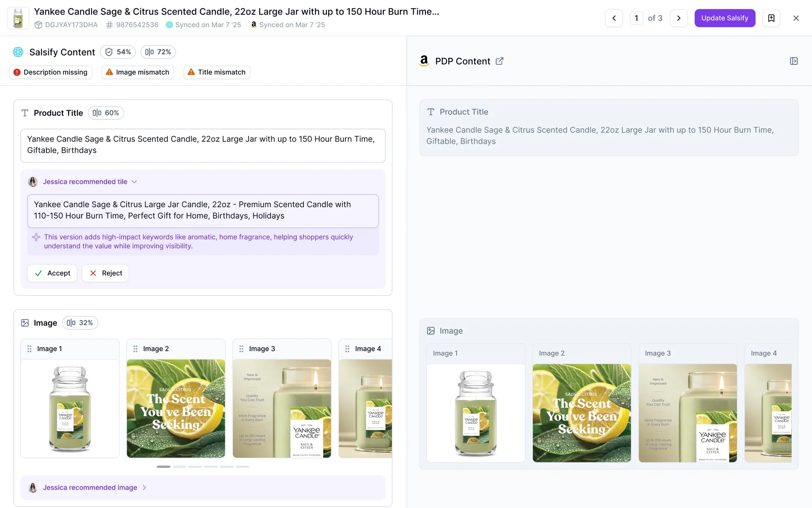Click the drag handle of Salsify Image 2
This screenshot has width=812, height=508.
pyautogui.click(x=135, y=349)
